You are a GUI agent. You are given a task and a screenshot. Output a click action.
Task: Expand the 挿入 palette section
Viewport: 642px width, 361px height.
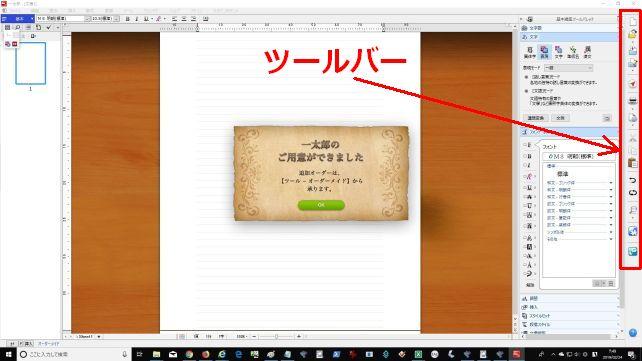pyautogui.click(x=569, y=307)
